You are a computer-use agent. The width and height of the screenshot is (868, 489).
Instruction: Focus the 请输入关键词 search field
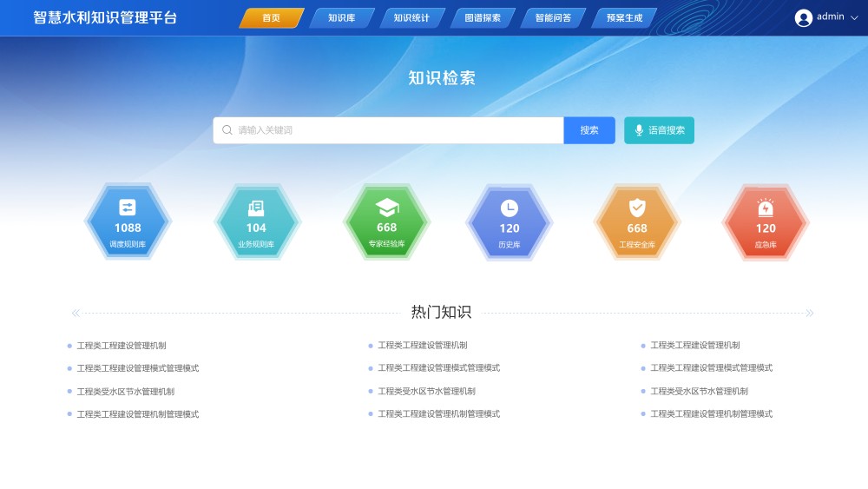[x=389, y=130]
